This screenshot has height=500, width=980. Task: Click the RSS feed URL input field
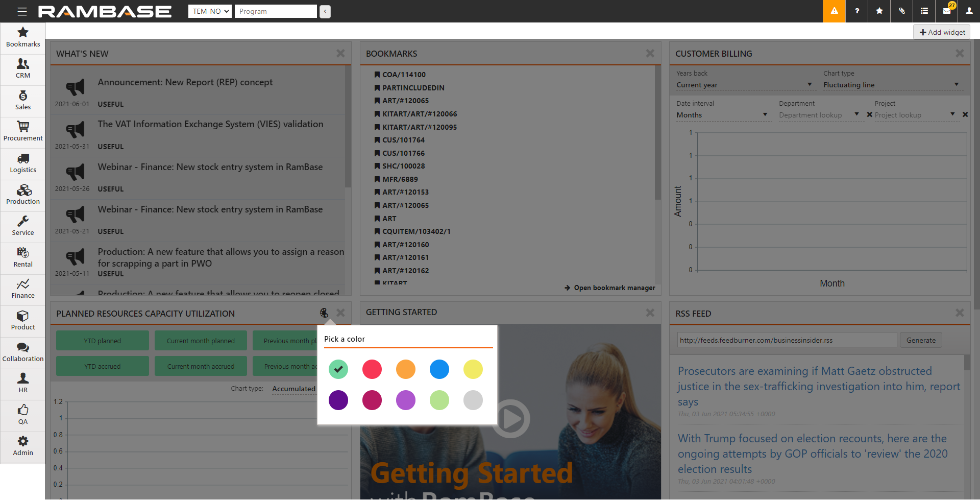[x=787, y=340]
